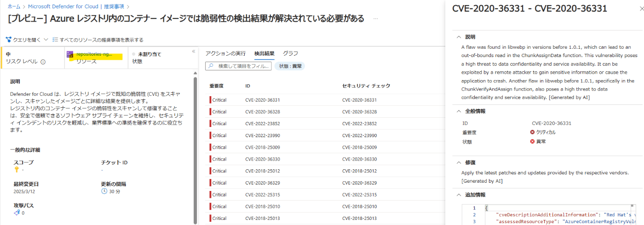Select ID cell CVE-2018-25012

point(263,171)
